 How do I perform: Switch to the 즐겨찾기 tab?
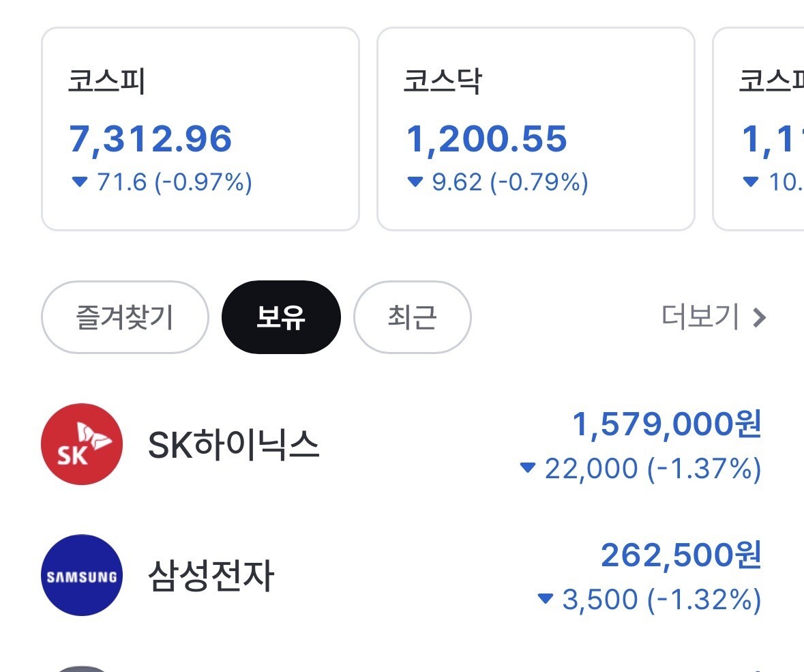click(x=125, y=317)
